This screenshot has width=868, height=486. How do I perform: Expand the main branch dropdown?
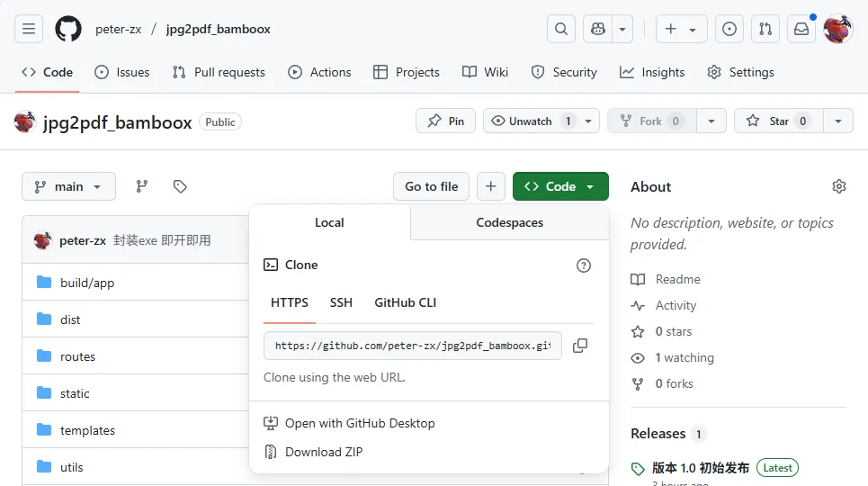(x=69, y=186)
